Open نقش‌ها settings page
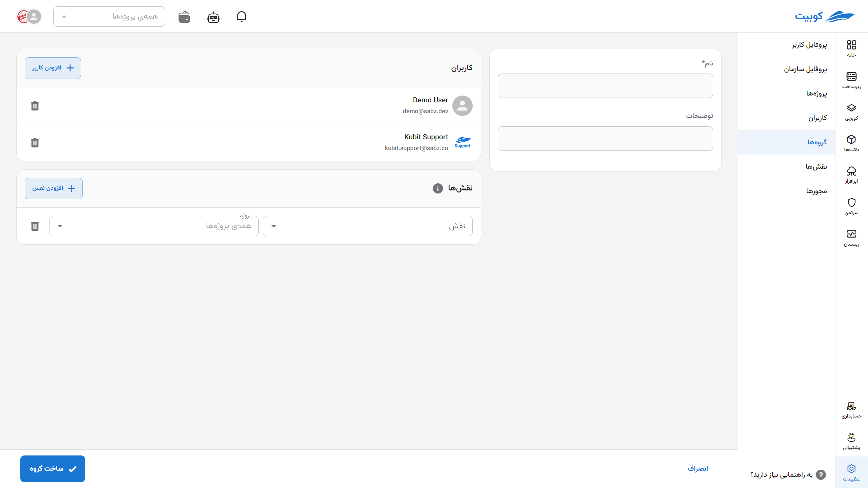Screen dimensions: 868x488 click(x=787, y=167)
